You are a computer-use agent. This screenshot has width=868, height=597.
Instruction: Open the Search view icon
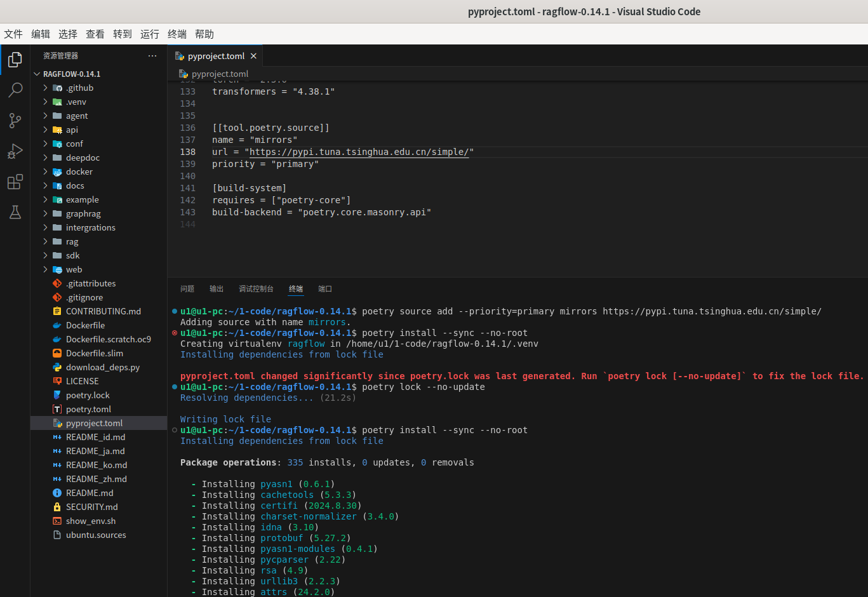tap(15, 90)
